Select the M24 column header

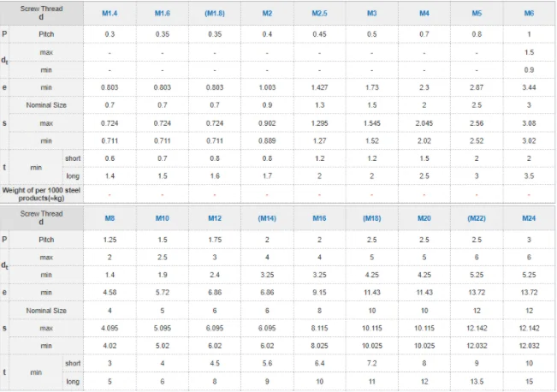(530, 219)
